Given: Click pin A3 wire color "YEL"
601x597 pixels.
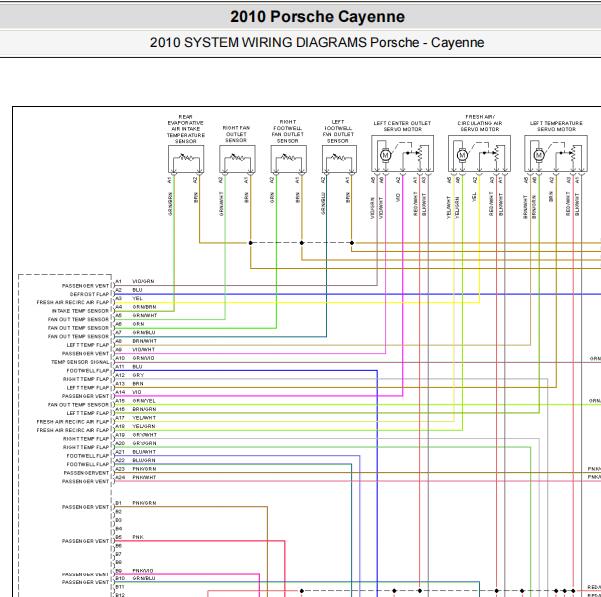Looking at the screenshot, I should click(137, 298).
